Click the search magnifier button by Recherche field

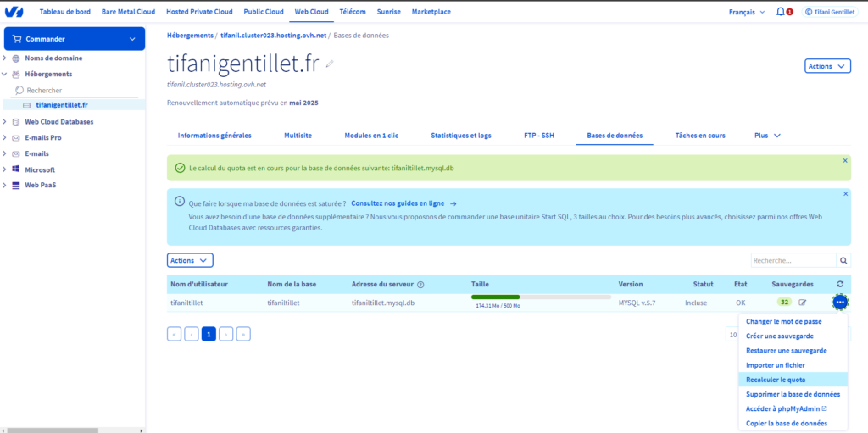click(x=843, y=261)
